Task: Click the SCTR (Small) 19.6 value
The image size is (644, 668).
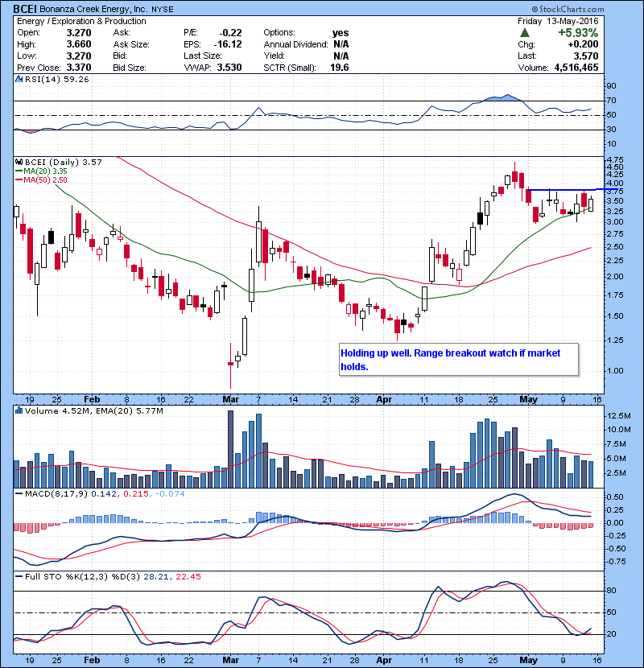Action: click(x=339, y=68)
